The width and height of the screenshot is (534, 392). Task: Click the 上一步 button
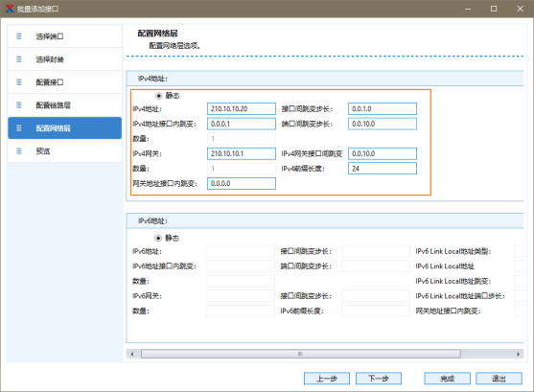(327, 379)
